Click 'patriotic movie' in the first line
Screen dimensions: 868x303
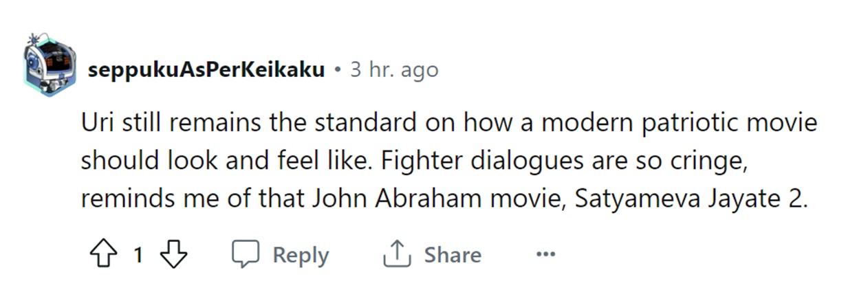pos(722,124)
